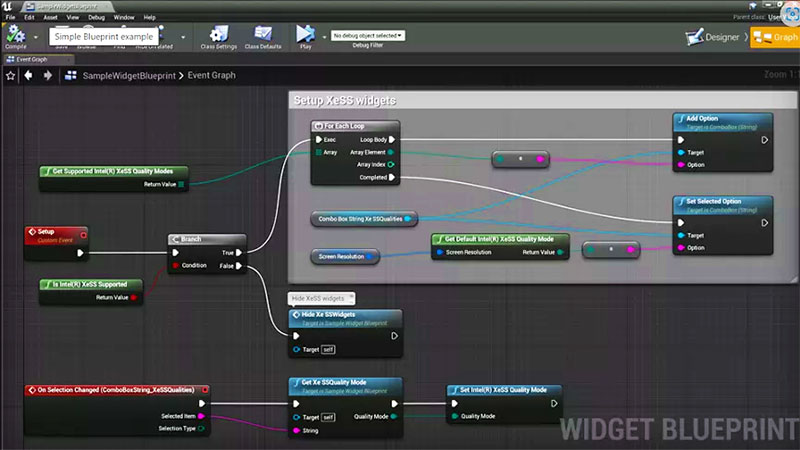The width and height of the screenshot is (800, 450).
Task: Click Hide Xe SSWidgets Target self pin
Action: pos(296,349)
